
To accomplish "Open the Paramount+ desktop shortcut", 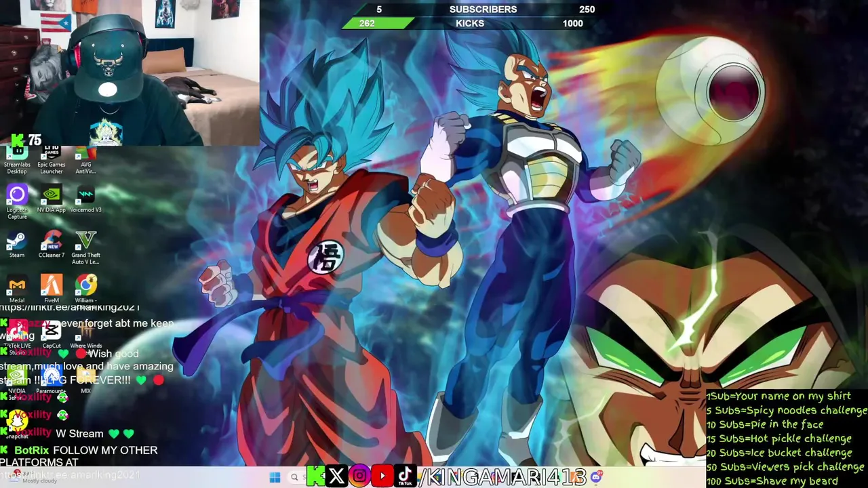I will pos(52,381).
